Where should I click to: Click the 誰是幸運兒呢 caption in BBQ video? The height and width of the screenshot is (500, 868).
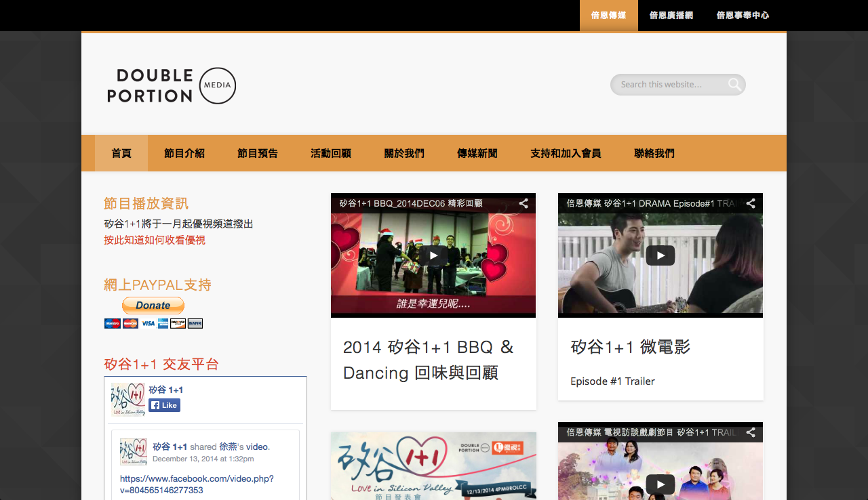click(433, 304)
